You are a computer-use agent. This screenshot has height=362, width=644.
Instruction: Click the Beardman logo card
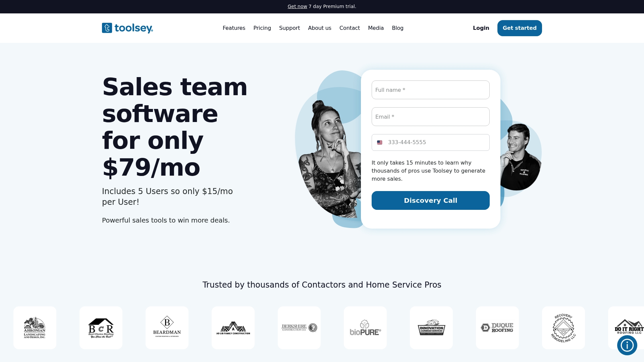[x=167, y=328]
